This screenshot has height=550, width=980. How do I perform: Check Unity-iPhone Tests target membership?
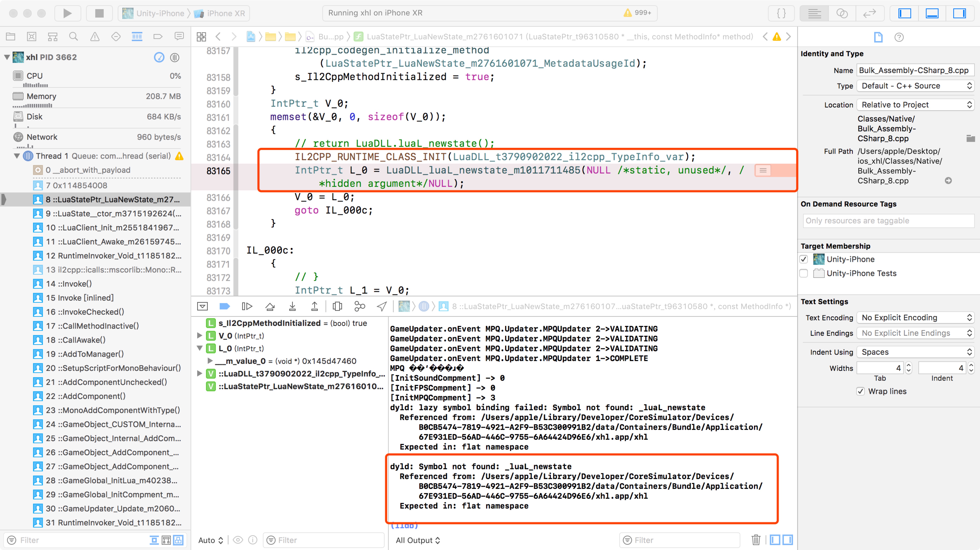804,273
